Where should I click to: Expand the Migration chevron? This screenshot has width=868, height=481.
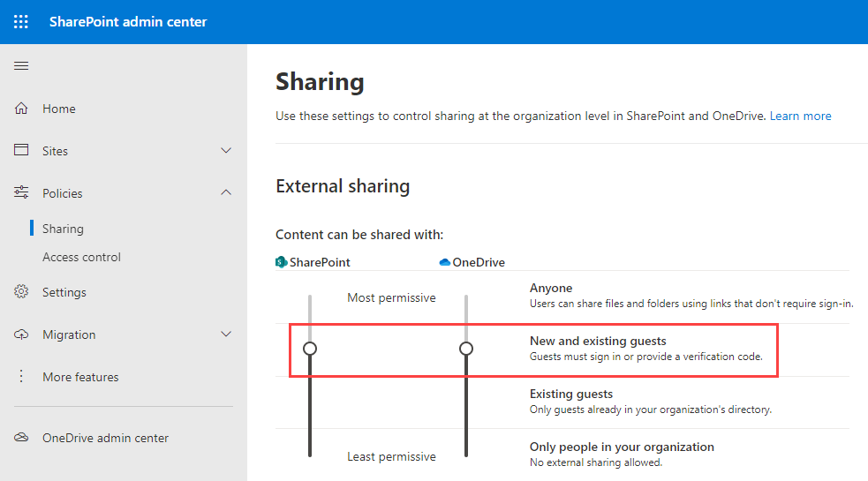tap(226, 334)
